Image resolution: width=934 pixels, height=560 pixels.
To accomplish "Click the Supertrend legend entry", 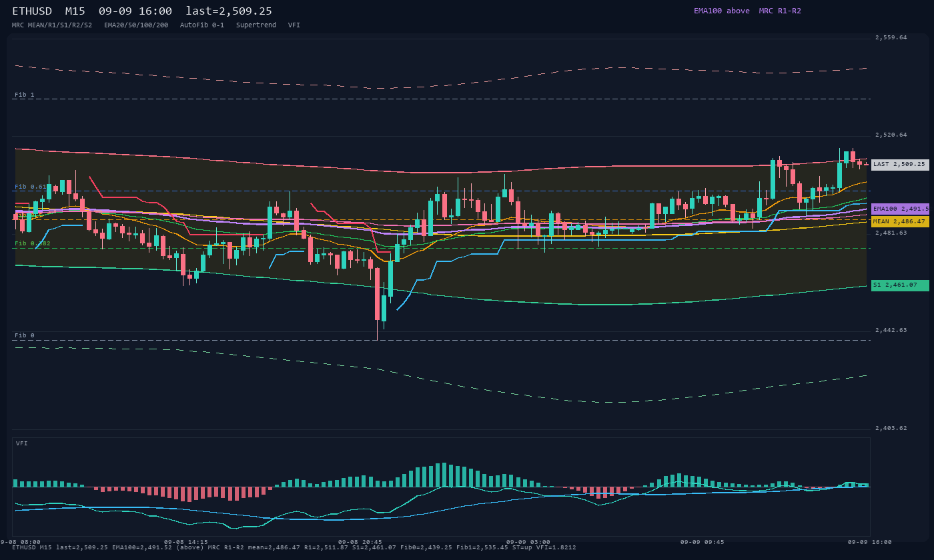I will pyautogui.click(x=256, y=25).
